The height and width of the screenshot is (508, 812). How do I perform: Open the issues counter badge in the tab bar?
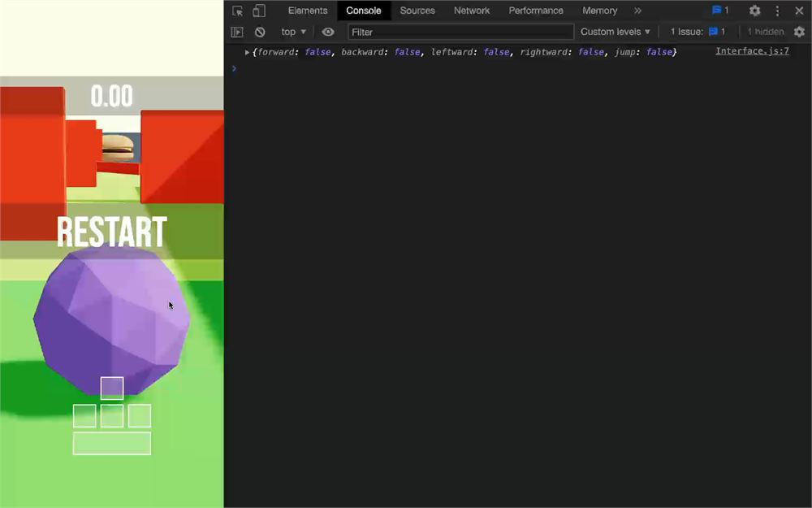tap(719, 11)
